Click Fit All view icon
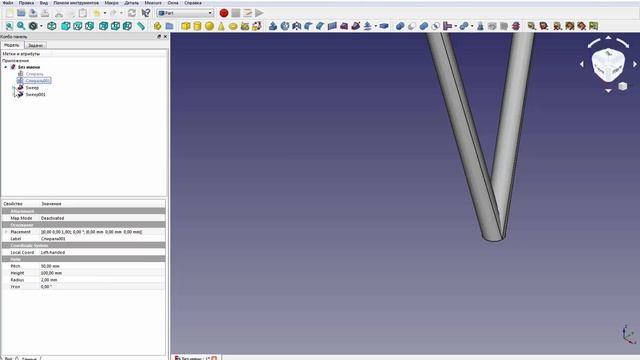The image size is (640, 360). [9, 26]
